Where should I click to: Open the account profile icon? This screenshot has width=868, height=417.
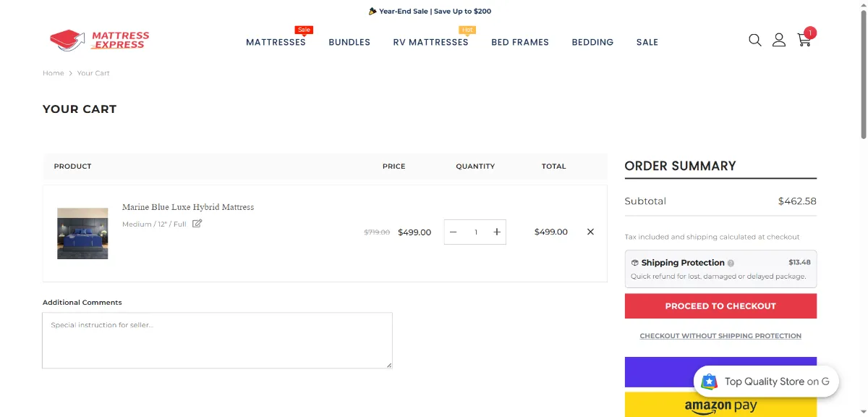click(779, 40)
